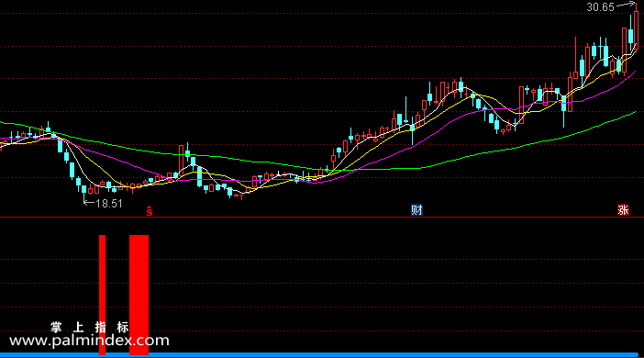Viewport: 644px width, 358px height.
Task: Open the www.palmindex.com watermark link
Action: pos(89,341)
